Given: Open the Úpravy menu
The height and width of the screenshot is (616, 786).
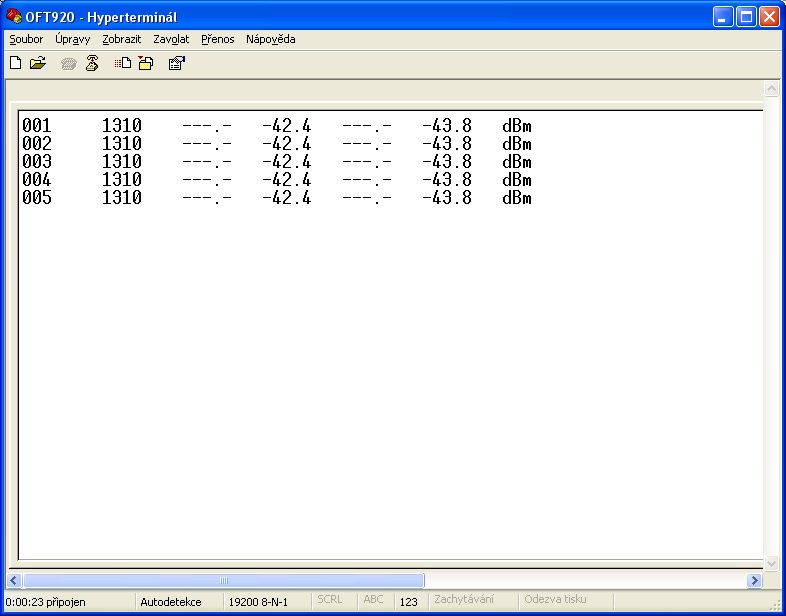Looking at the screenshot, I should (73, 39).
